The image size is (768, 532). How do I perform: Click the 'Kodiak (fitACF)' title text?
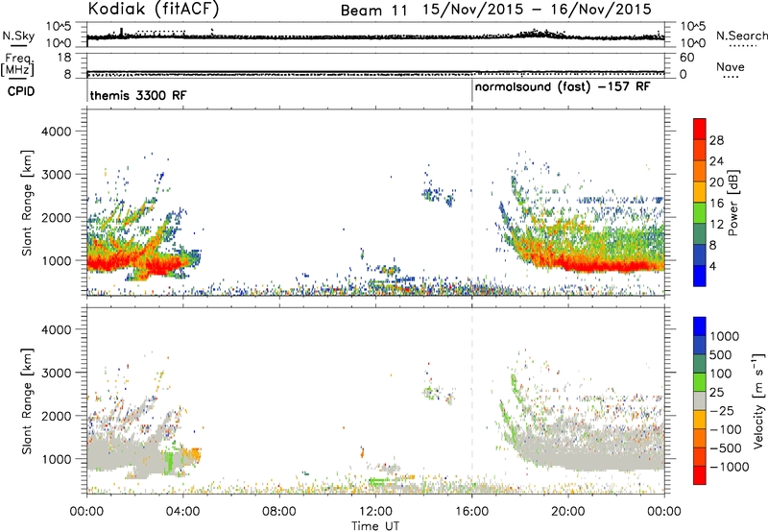154,9
